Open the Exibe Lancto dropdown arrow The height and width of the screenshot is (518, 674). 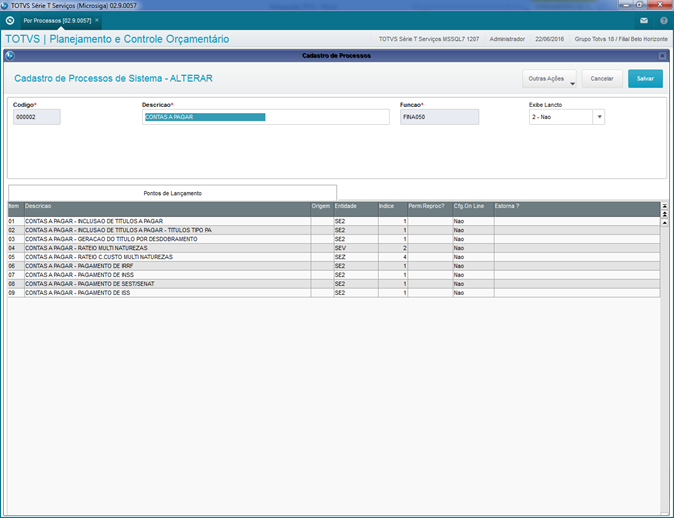click(x=599, y=117)
